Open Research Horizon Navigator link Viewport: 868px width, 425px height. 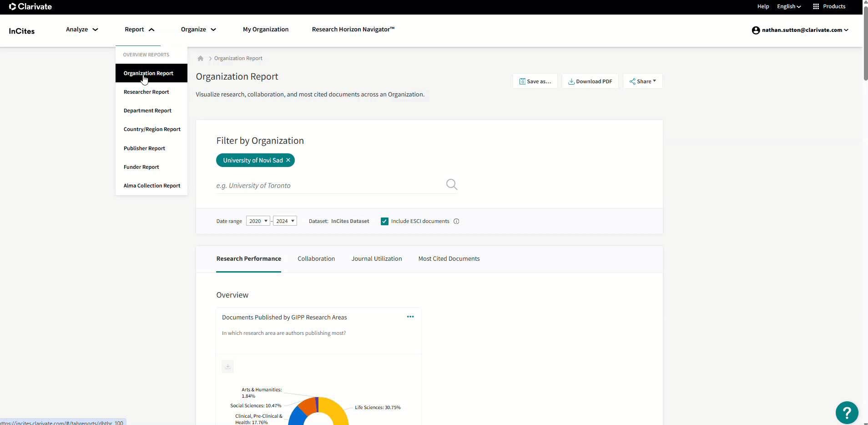(353, 29)
